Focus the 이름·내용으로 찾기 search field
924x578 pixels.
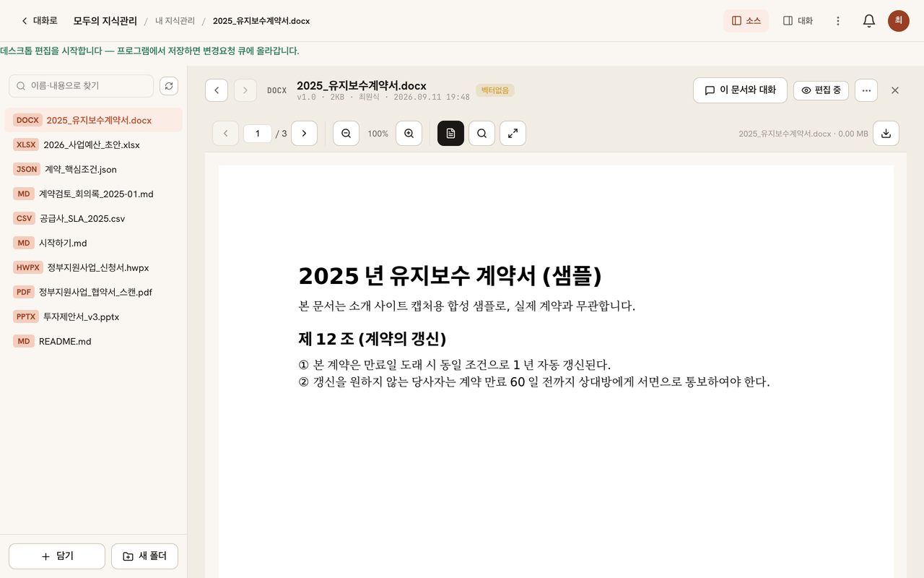pos(81,86)
